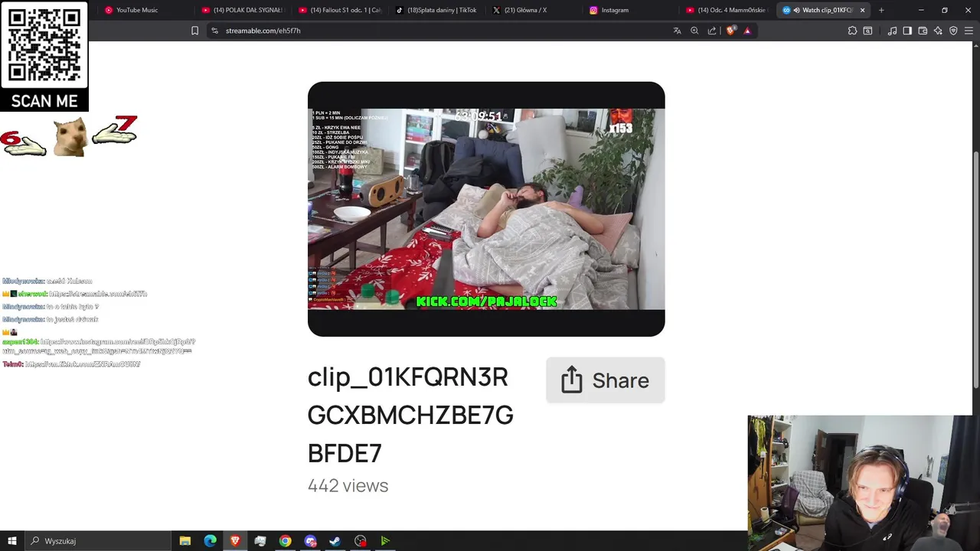This screenshot has width=980, height=551.
Task: Click the Share button
Action: (x=605, y=380)
